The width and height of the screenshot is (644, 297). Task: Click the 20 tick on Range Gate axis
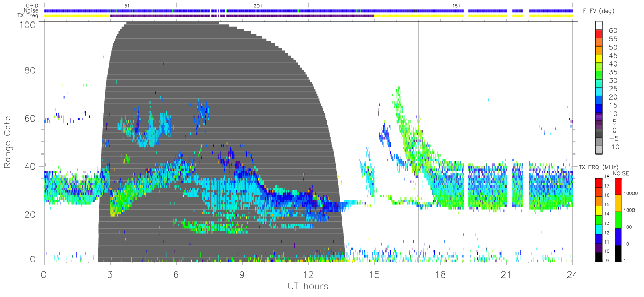pyautogui.click(x=30, y=214)
